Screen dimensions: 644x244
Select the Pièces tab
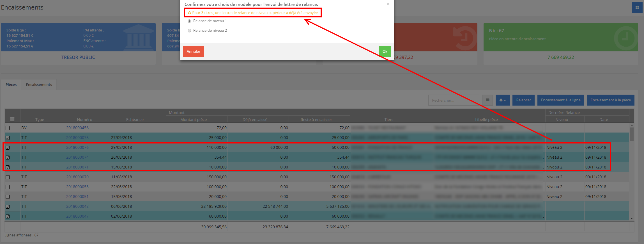[x=11, y=85]
